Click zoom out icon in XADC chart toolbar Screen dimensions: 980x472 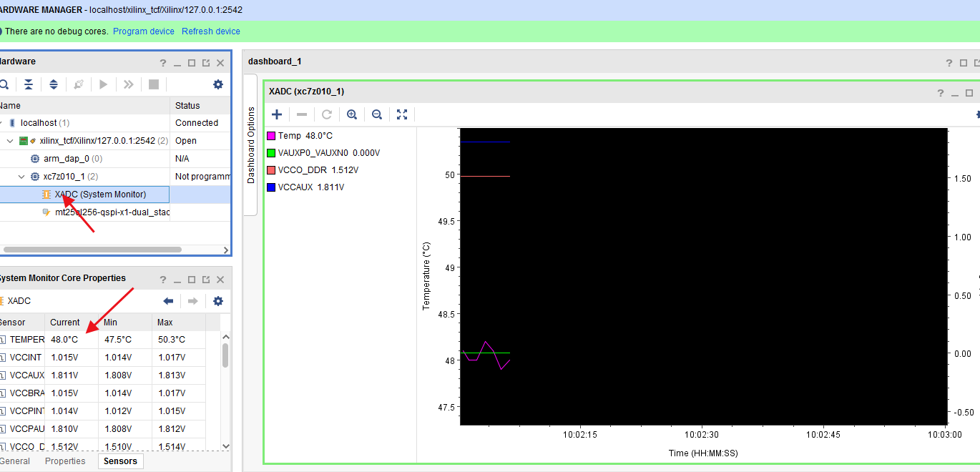click(x=377, y=114)
